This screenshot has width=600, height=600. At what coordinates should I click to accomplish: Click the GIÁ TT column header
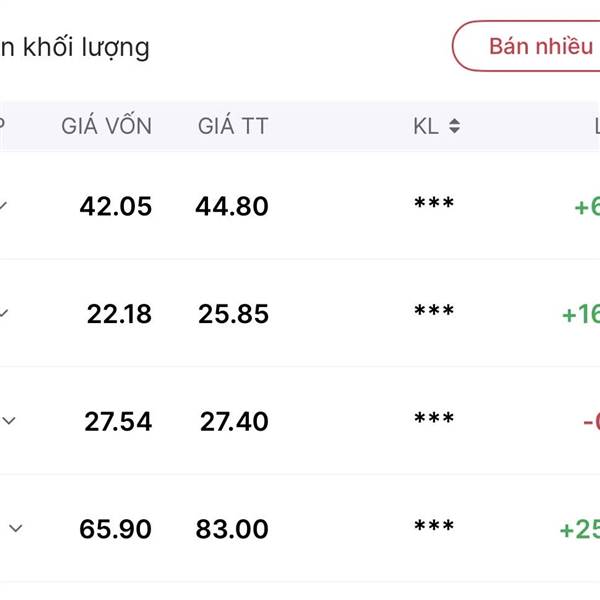pos(233,127)
